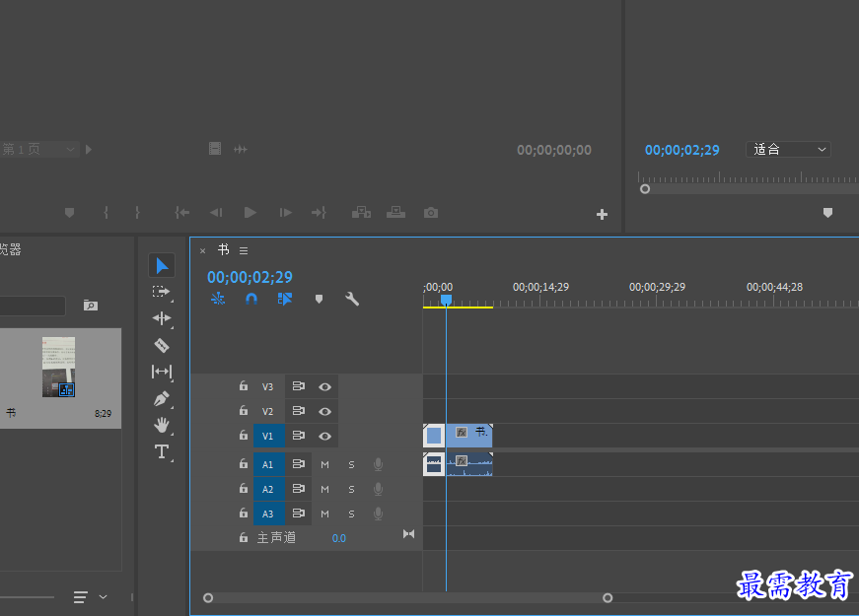Close the 书 sequence tab

tap(203, 250)
